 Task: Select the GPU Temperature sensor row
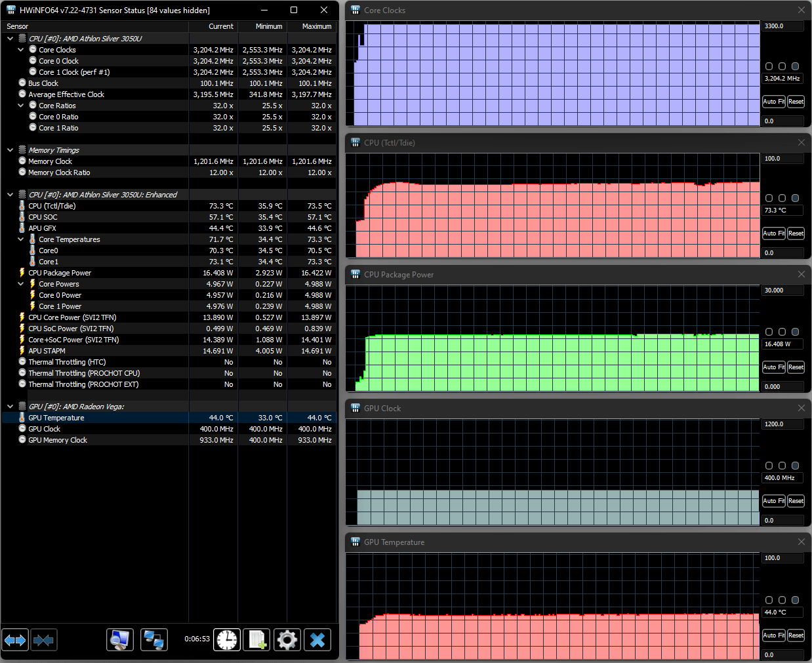click(x=169, y=418)
